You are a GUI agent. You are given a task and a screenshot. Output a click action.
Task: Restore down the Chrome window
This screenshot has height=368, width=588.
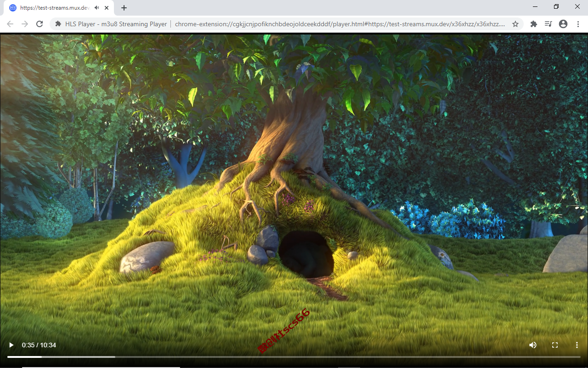click(x=556, y=6)
